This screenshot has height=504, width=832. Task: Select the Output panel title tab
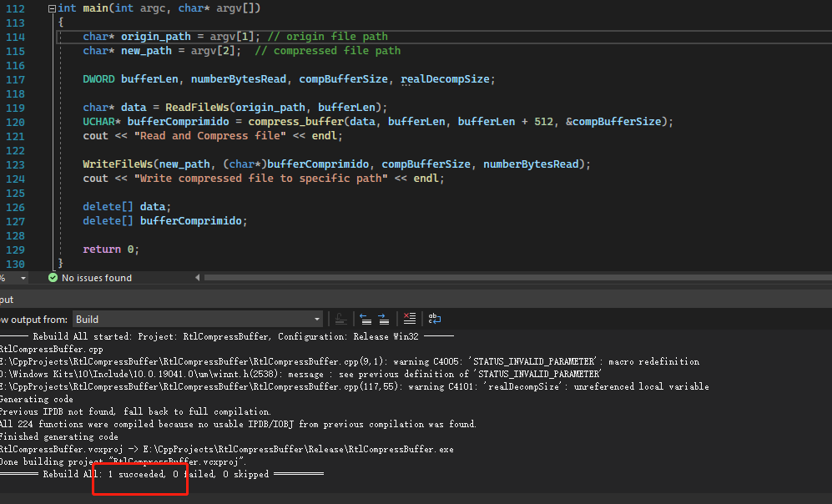[7, 300]
